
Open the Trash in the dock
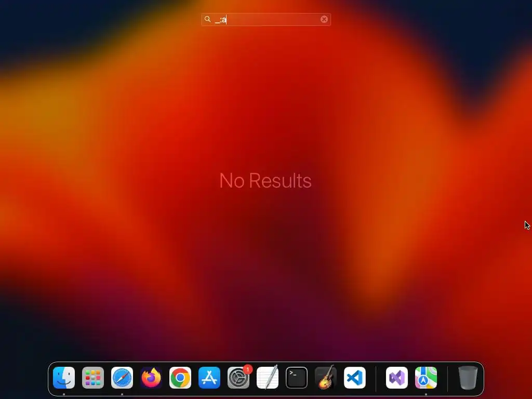point(468,378)
